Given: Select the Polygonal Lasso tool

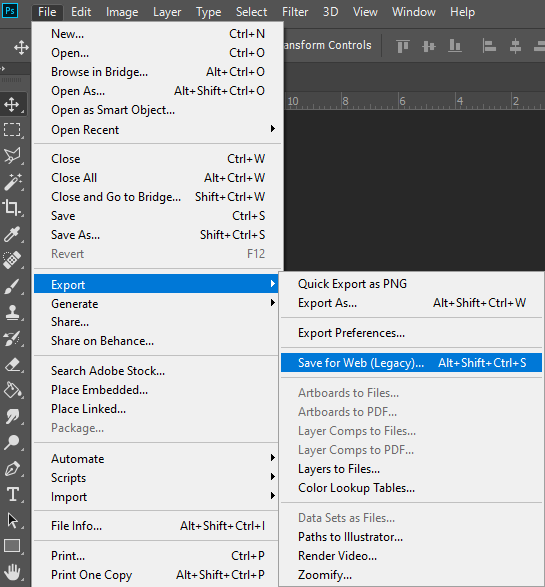Looking at the screenshot, I should [x=12, y=156].
